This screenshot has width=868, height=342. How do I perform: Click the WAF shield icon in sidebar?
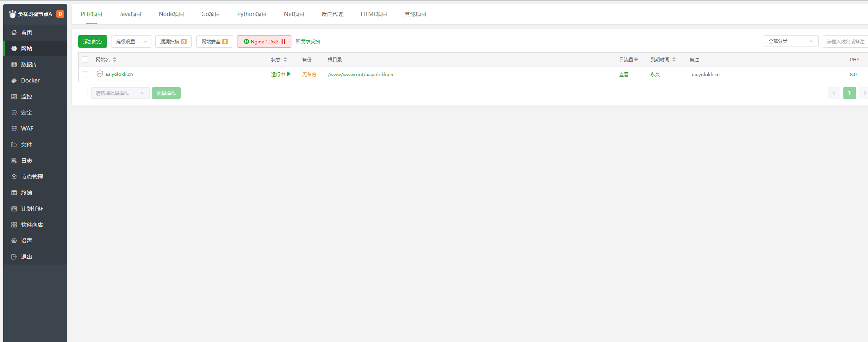(x=14, y=129)
